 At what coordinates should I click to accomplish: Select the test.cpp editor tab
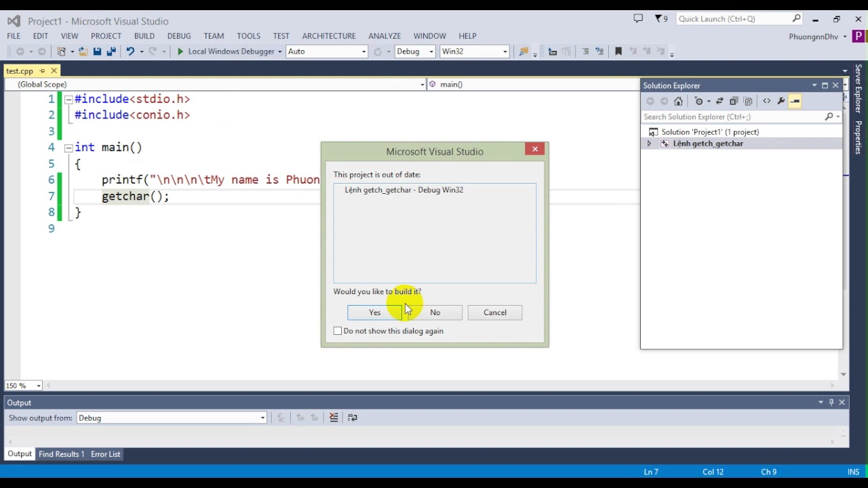click(x=20, y=71)
